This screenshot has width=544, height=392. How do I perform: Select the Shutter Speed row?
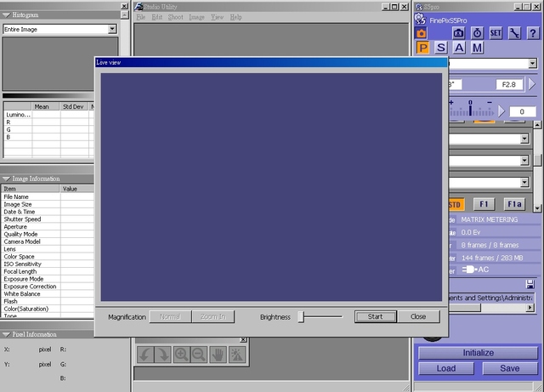[48, 219]
